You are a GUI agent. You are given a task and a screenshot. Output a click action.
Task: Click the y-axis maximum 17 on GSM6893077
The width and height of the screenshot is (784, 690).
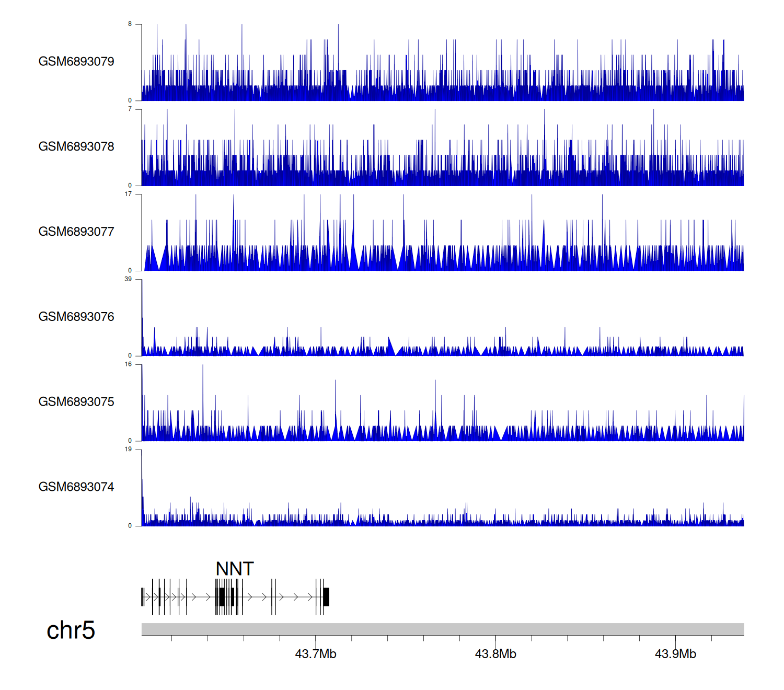point(128,194)
